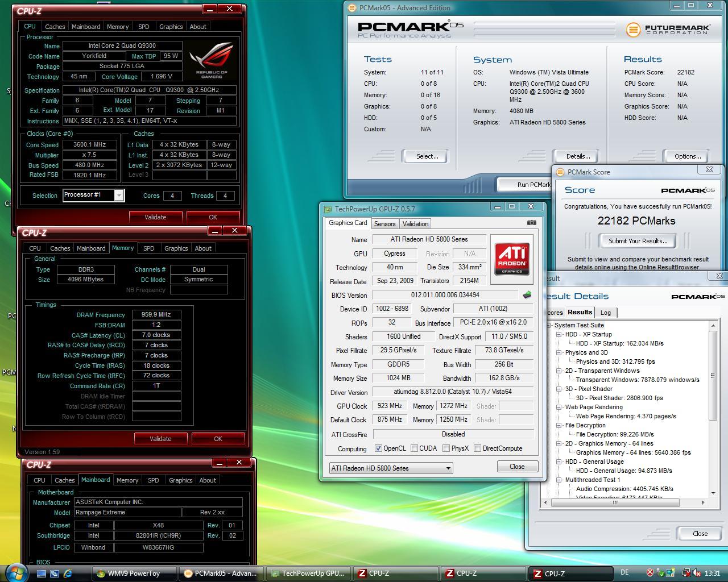Click the DE language indicator in taskbar
Viewport: 728px width, 582px height.
(x=624, y=573)
